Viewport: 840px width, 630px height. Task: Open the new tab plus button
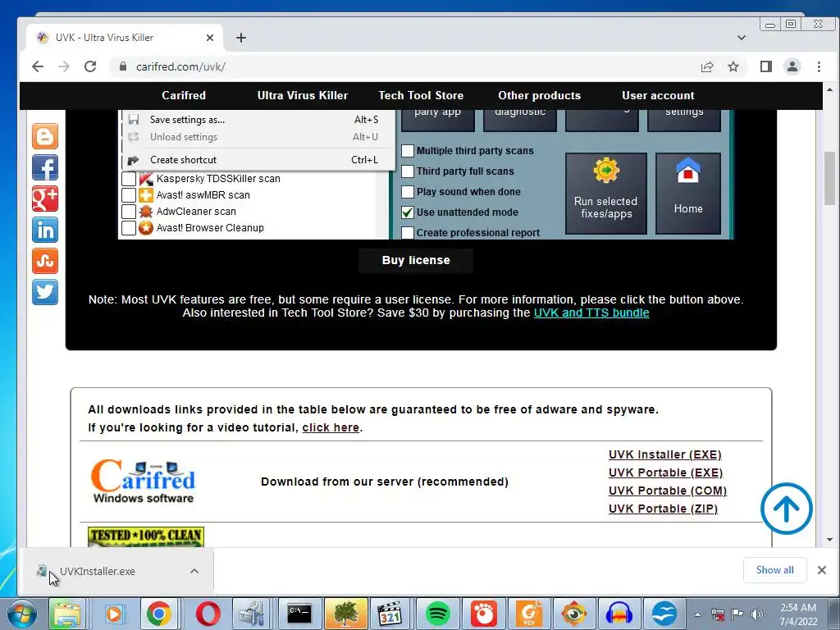click(241, 38)
